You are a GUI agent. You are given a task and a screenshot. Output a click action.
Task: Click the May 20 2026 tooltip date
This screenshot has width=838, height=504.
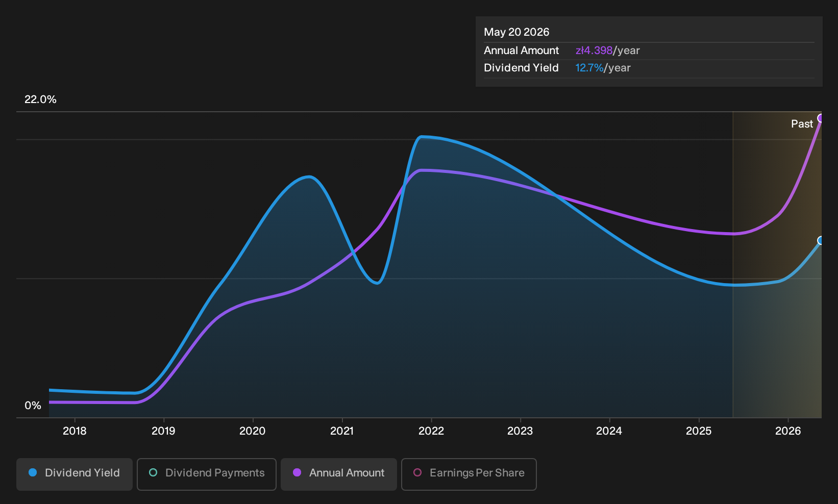pos(516,32)
